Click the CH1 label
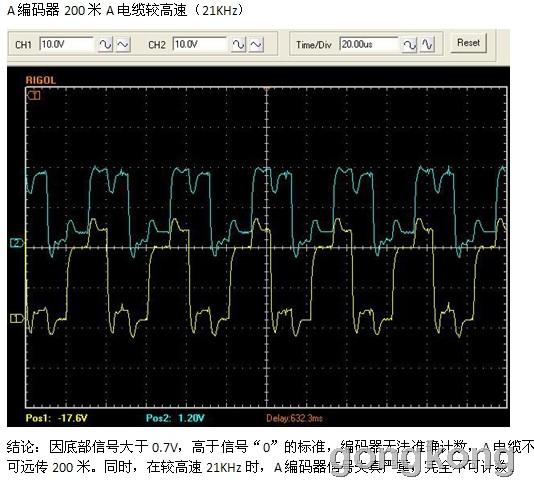The width and height of the screenshot is (534, 486). 23,45
